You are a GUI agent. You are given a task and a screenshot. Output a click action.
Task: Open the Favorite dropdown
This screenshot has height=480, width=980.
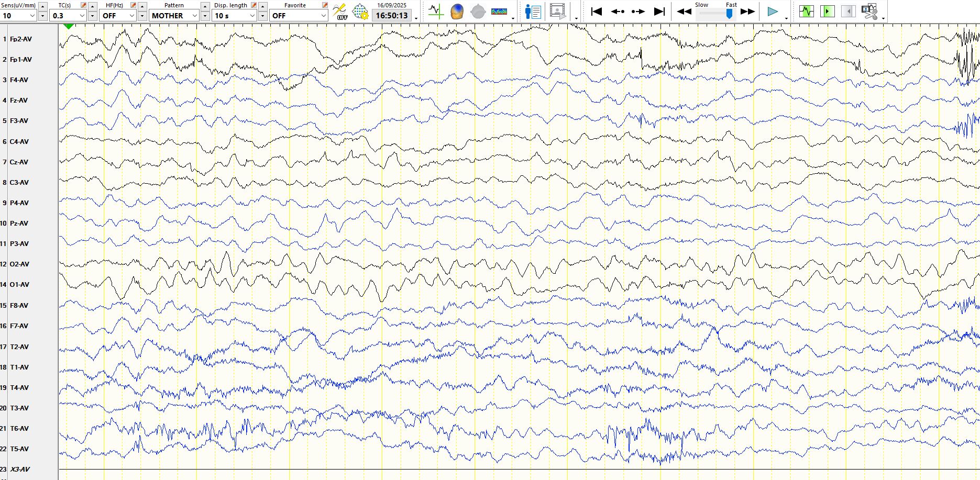(x=299, y=16)
